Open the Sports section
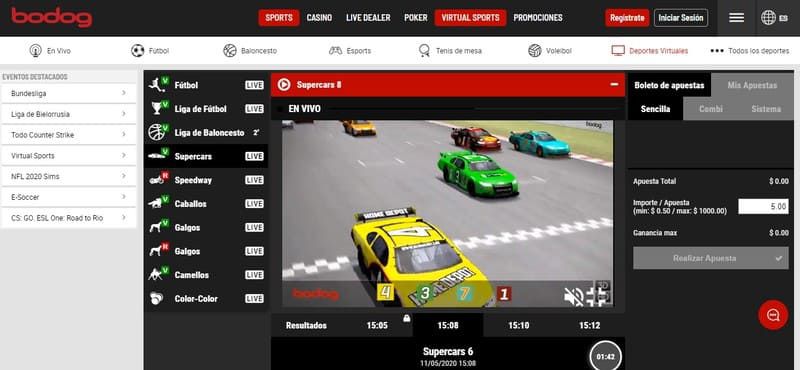 point(279,18)
